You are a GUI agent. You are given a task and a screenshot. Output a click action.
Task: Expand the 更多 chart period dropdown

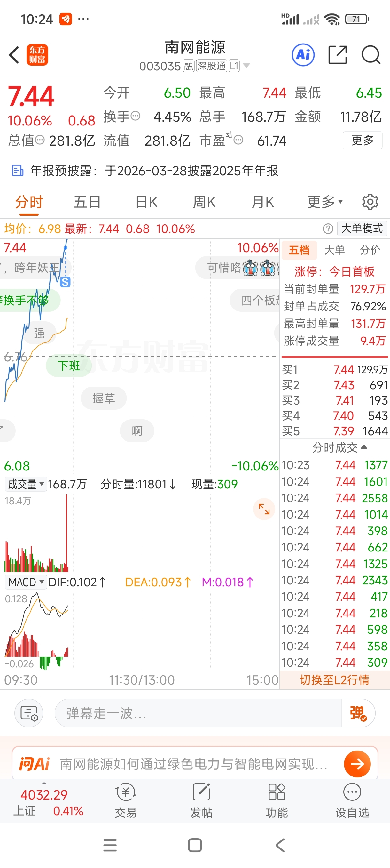tap(325, 202)
